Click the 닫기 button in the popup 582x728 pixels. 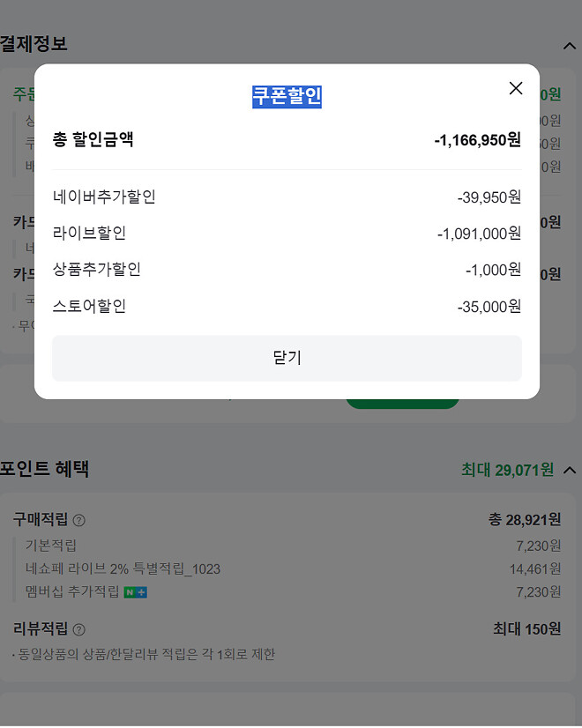[x=287, y=358]
